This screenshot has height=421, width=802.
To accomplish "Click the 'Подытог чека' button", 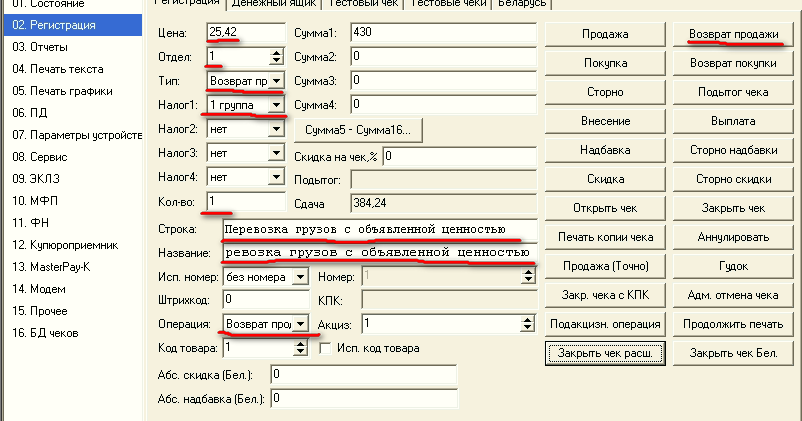I will tap(733, 92).
